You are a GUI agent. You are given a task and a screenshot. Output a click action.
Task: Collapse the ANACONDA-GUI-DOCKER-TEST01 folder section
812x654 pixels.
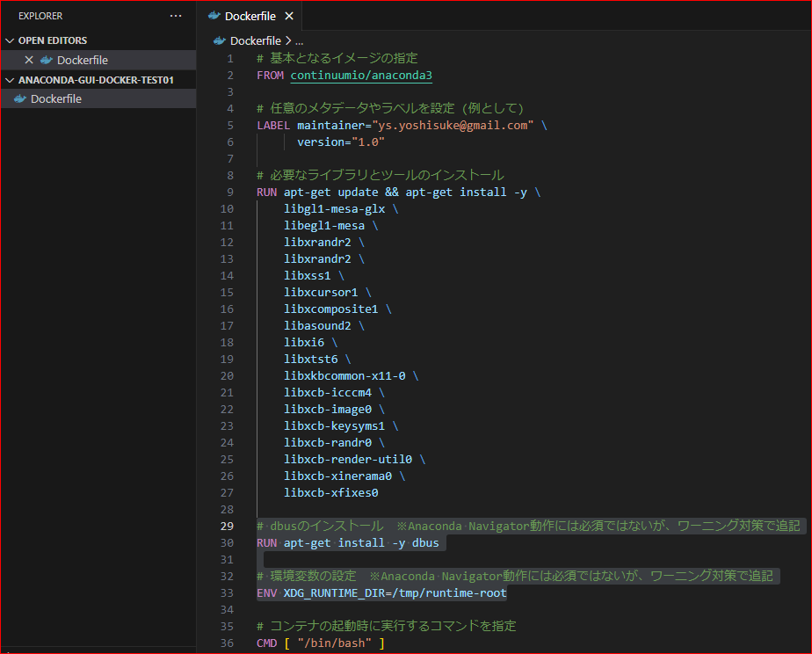point(10,80)
